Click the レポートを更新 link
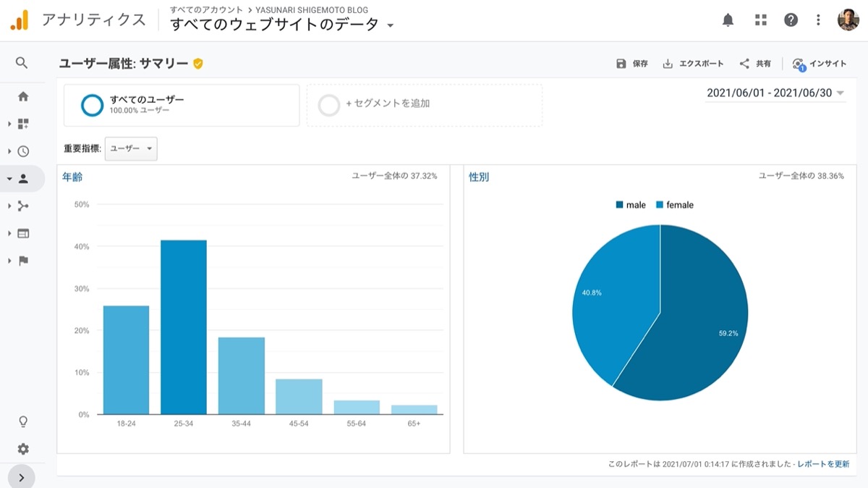Image resolution: width=868 pixels, height=488 pixels. (823, 464)
